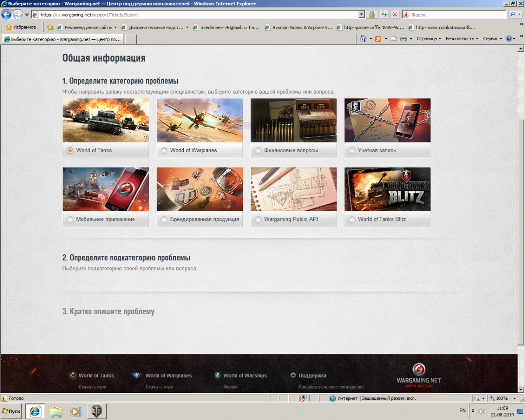Click the read mail envelope icon
Image resolution: width=525 pixels, height=420 pixels.
[x=393, y=38]
